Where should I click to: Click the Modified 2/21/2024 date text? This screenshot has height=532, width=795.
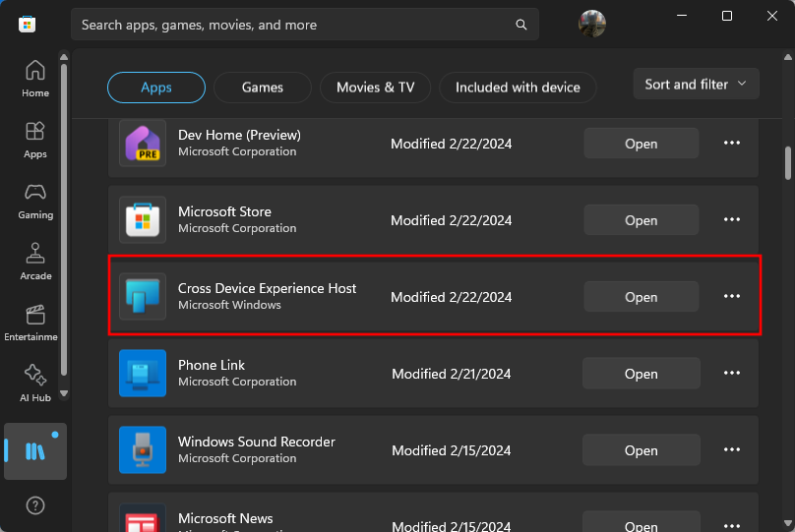click(452, 374)
